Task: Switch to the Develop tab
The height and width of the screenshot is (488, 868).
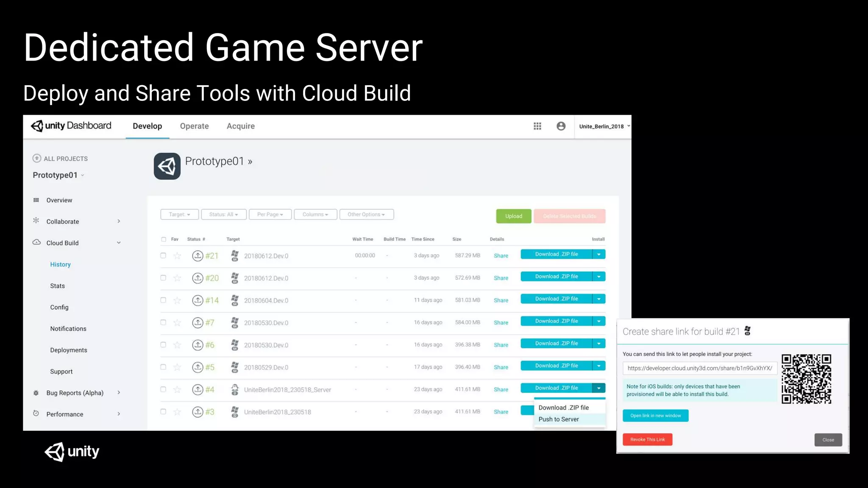Action: click(x=147, y=126)
